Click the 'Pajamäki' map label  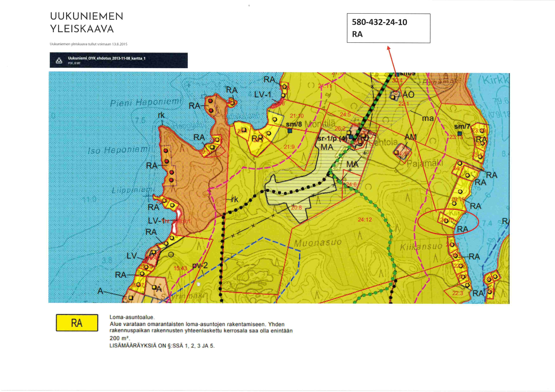[x=425, y=164]
